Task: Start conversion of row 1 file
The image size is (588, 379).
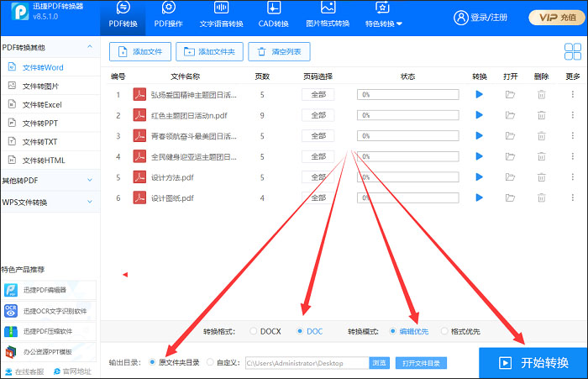Action: click(479, 95)
